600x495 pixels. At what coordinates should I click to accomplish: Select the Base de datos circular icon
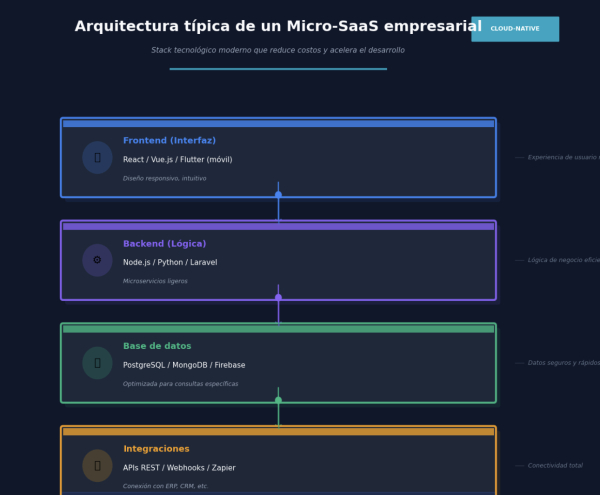97,363
